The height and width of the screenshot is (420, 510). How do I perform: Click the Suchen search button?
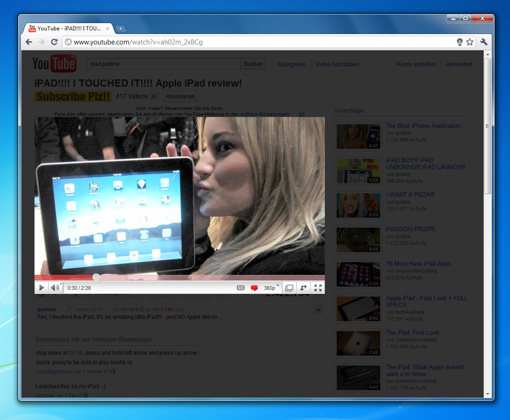coord(253,63)
